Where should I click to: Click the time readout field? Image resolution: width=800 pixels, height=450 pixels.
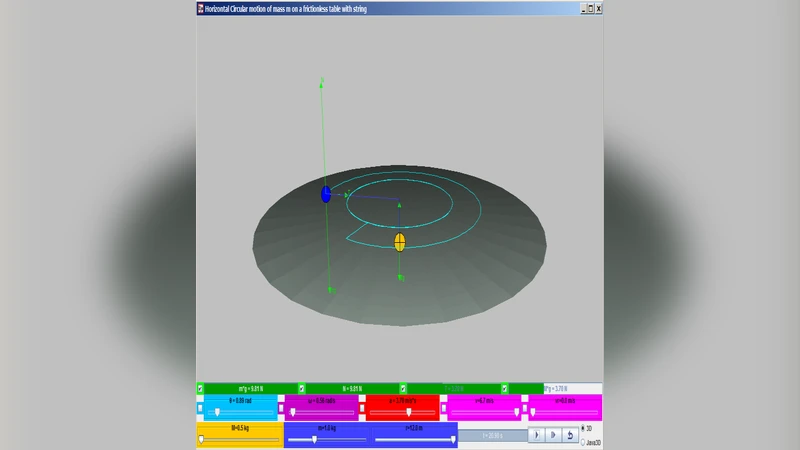point(492,436)
